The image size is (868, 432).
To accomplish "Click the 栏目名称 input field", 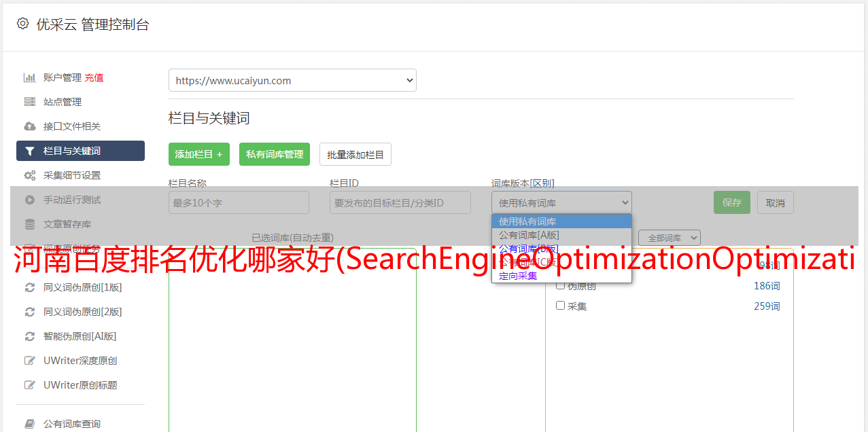I will click(239, 202).
